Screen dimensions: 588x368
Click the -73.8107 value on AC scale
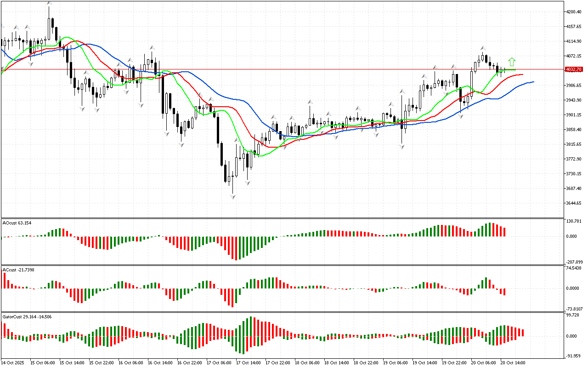[574, 309]
